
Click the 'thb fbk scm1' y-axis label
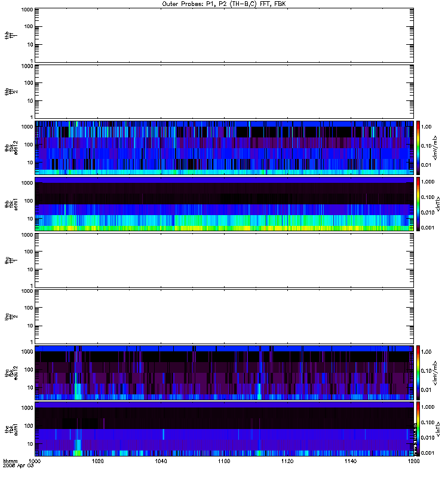point(11,204)
